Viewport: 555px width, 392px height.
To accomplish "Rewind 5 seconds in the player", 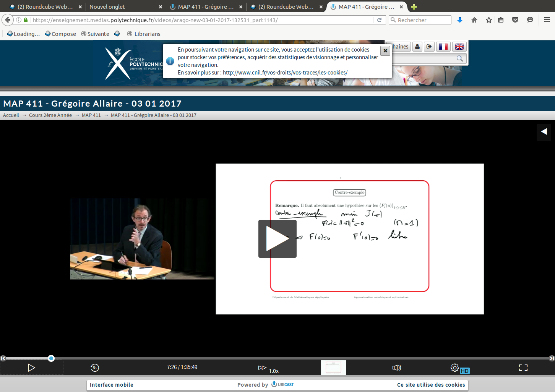I will 95,368.
